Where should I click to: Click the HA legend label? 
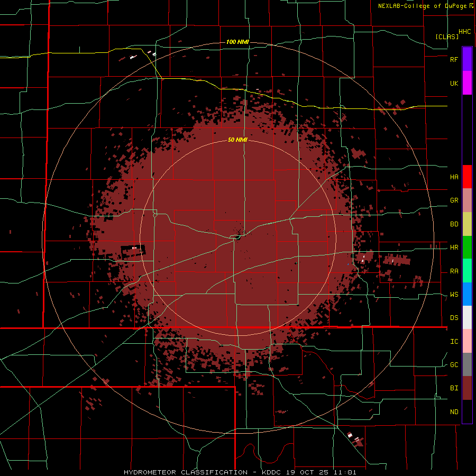click(x=454, y=177)
